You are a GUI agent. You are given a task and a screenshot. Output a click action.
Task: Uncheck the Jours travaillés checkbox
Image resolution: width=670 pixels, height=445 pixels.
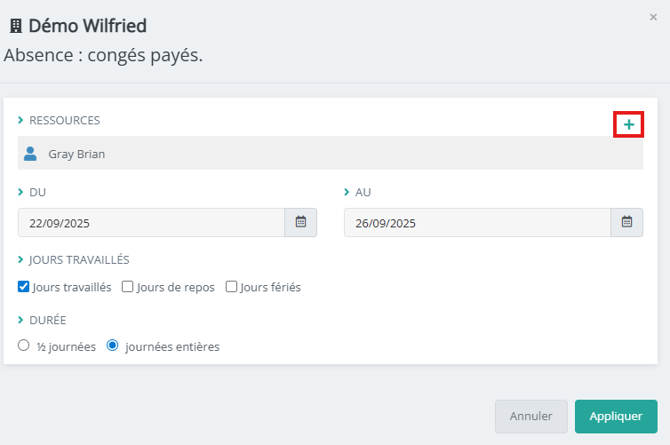coord(24,287)
